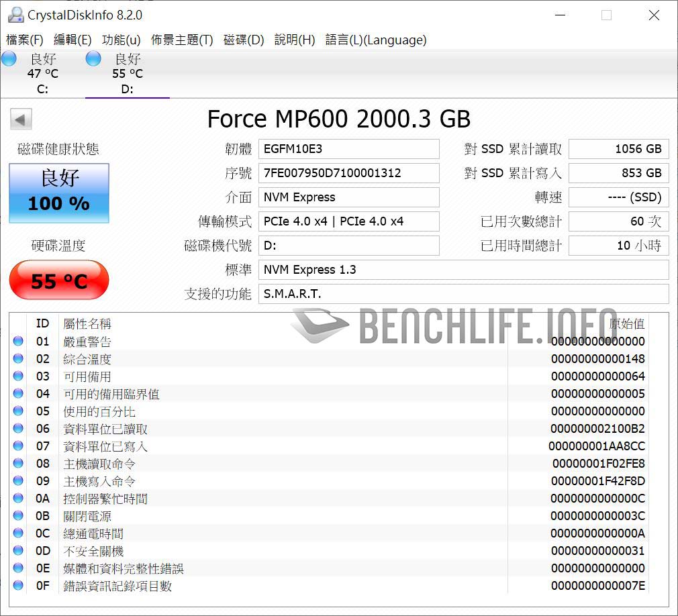The image size is (678, 616).
Task: Click the status lamp for attribute 01 嚴重警告
Action: click(x=17, y=342)
